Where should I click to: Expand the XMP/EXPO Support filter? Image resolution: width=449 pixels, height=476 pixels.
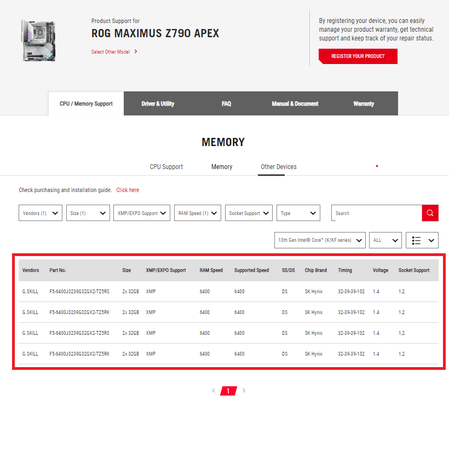[142, 213]
